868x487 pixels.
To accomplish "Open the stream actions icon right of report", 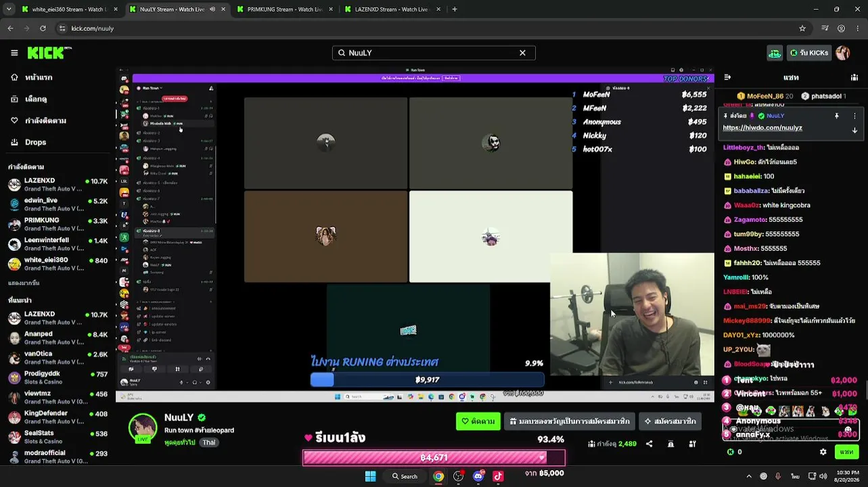I will pos(693,444).
